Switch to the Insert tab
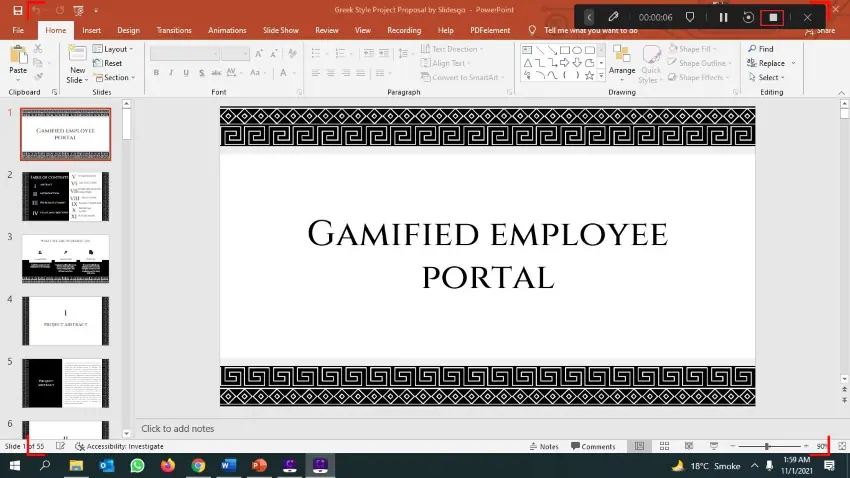850x478 pixels. tap(91, 30)
